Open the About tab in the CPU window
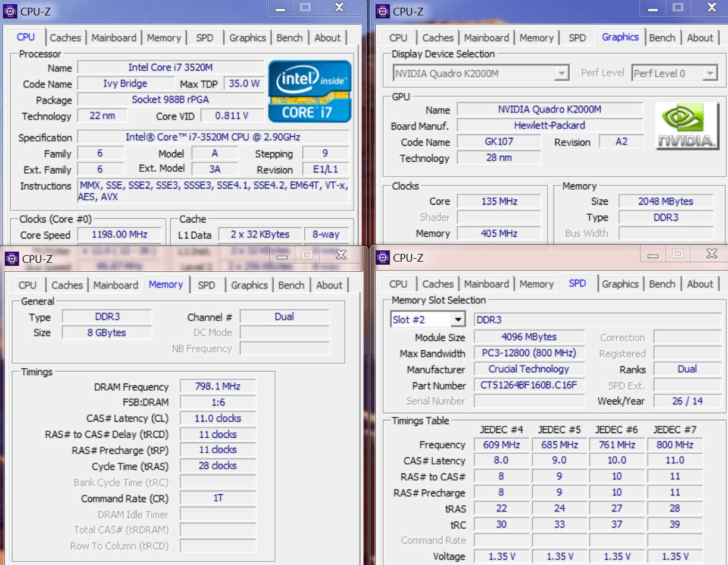Viewport: 728px width, 565px height. (x=327, y=37)
